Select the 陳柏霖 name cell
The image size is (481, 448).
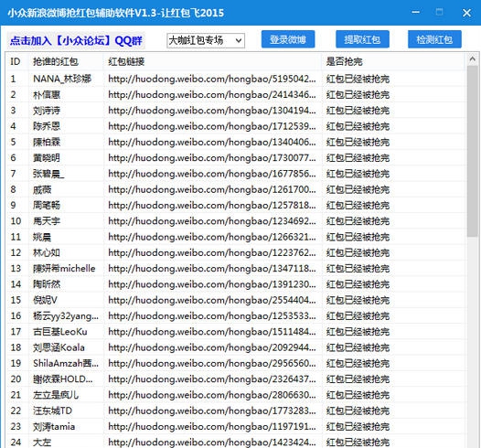pyautogui.click(x=47, y=143)
